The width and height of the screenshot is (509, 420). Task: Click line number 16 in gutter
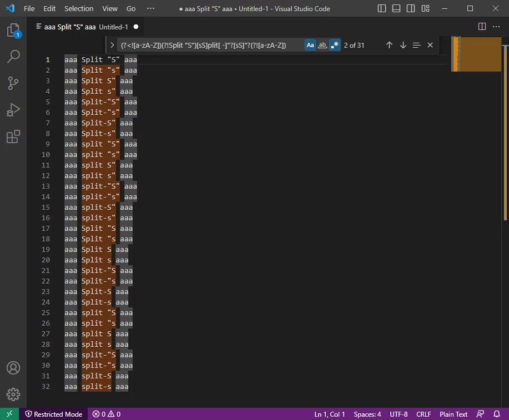click(46, 218)
